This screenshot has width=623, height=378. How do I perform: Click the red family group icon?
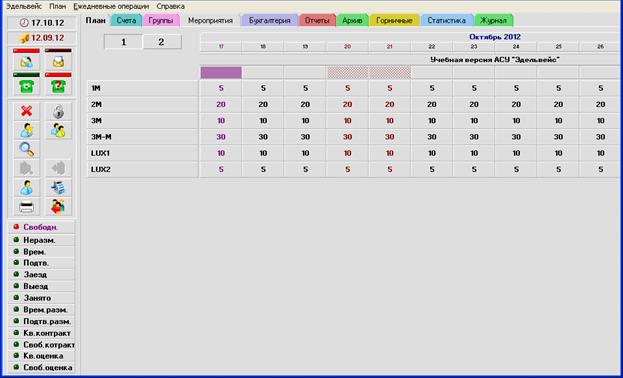point(58,207)
